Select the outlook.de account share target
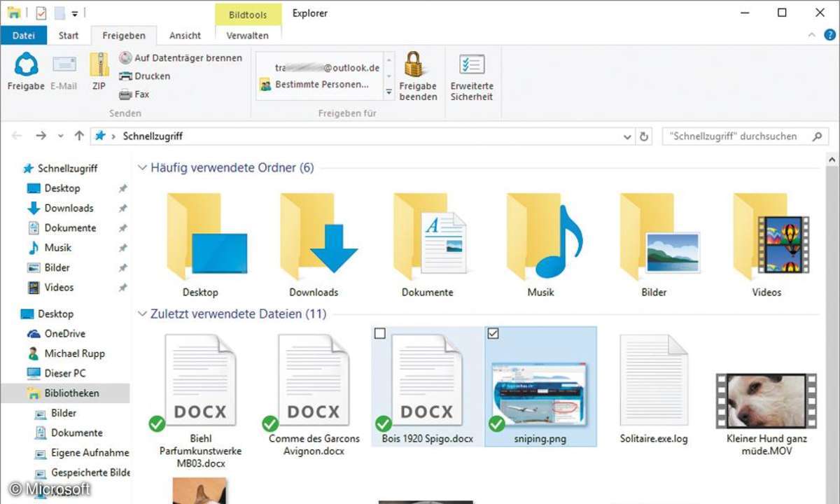Screen dimensions: 840x504 point(327,68)
